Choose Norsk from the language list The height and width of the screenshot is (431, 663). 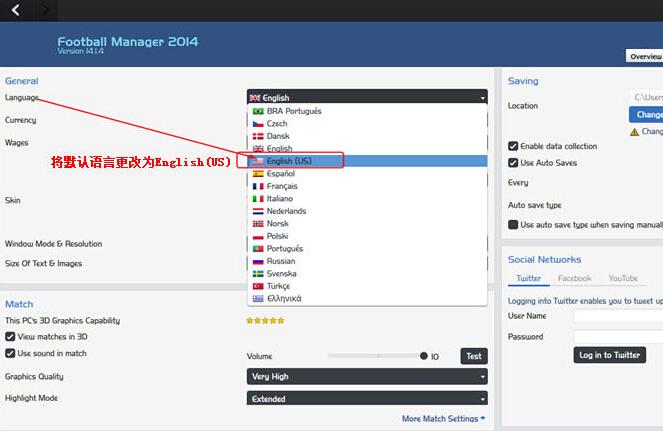pyautogui.click(x=367, y=224)
